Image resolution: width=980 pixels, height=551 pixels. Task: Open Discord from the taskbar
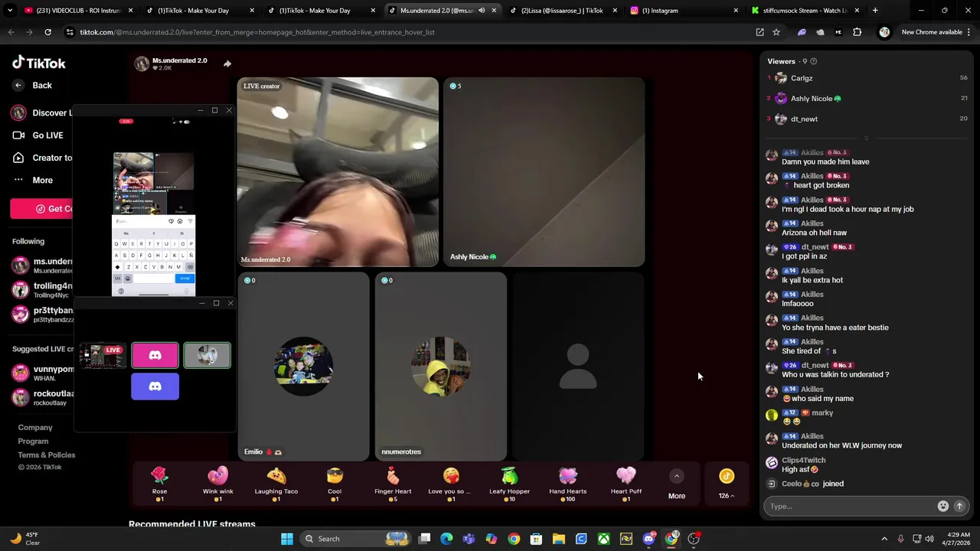click(648, 539)
